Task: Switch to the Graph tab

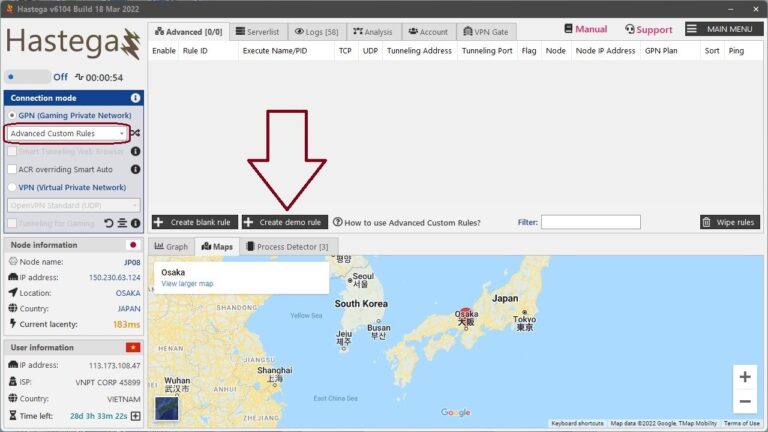Action: (171, 246)
